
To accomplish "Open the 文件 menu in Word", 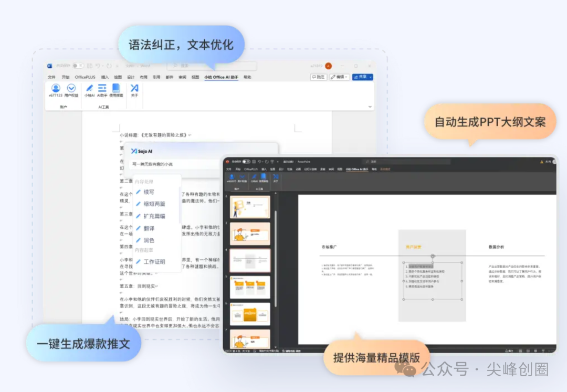I will pyautogui.click(x=51, y=77).
